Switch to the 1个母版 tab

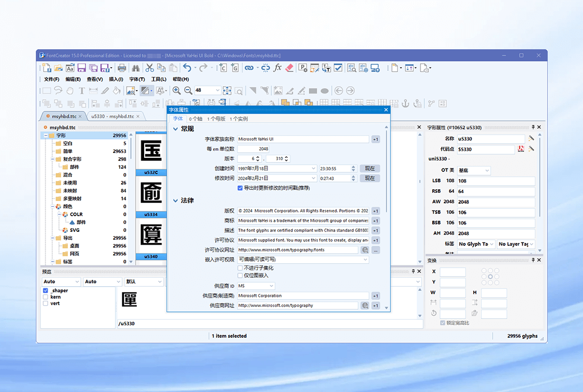pyautogui.click(x=216, y=119)
